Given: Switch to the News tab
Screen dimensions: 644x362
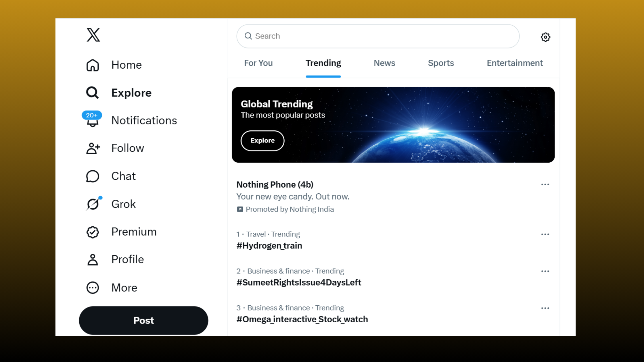Looking at the screenshot, I should [384, 63].
